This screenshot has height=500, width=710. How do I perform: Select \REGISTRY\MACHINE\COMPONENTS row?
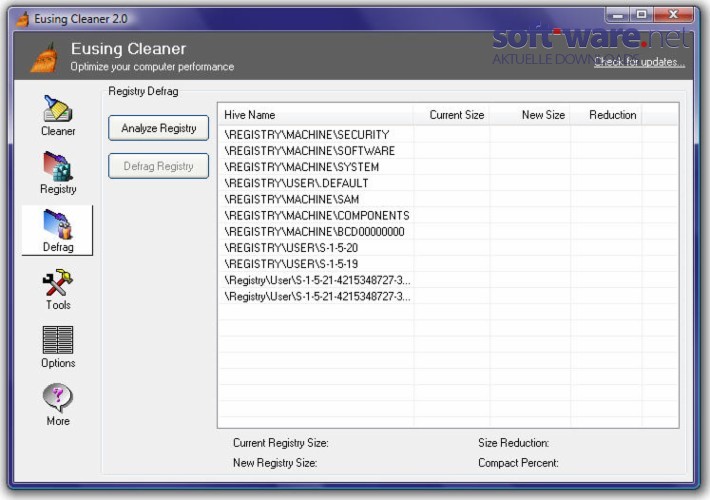coord(448,216)
